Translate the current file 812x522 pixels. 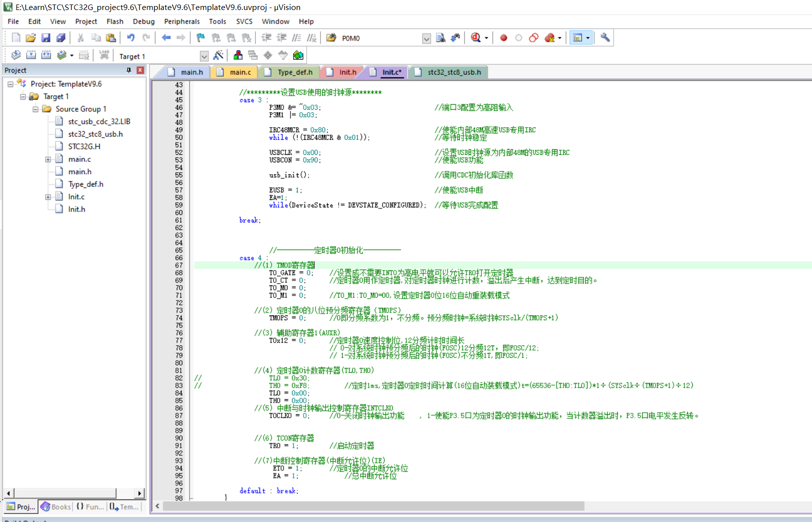click(x=16, y=55)
